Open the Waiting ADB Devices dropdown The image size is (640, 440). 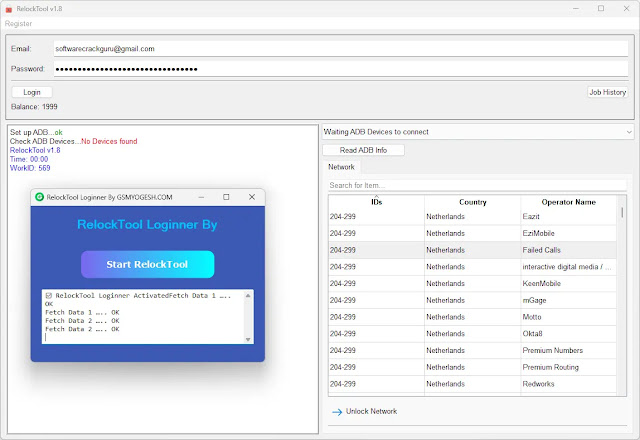coord(478,131)
